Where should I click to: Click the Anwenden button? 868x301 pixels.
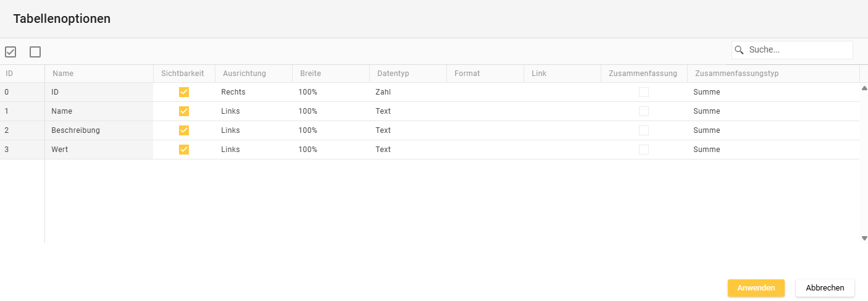756,288
